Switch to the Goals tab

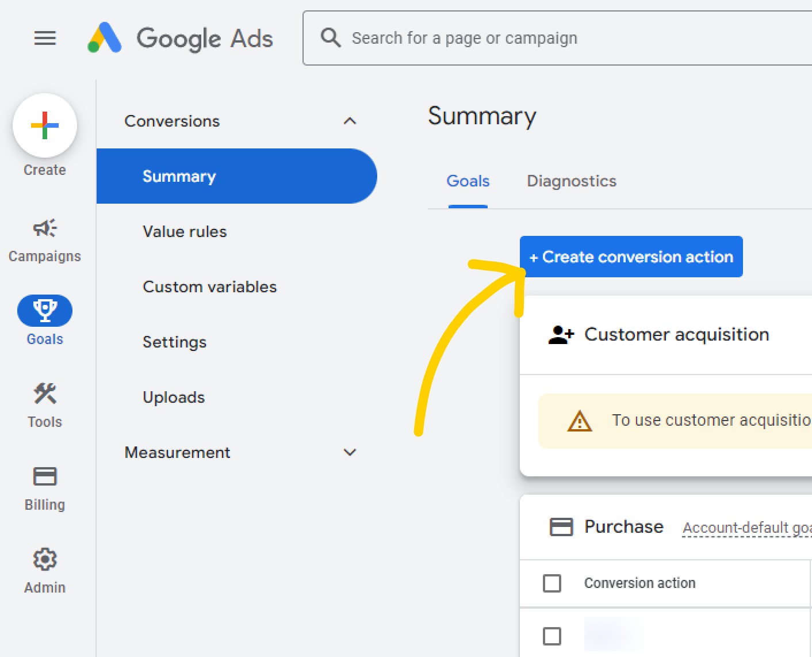(x=468, y=181)
